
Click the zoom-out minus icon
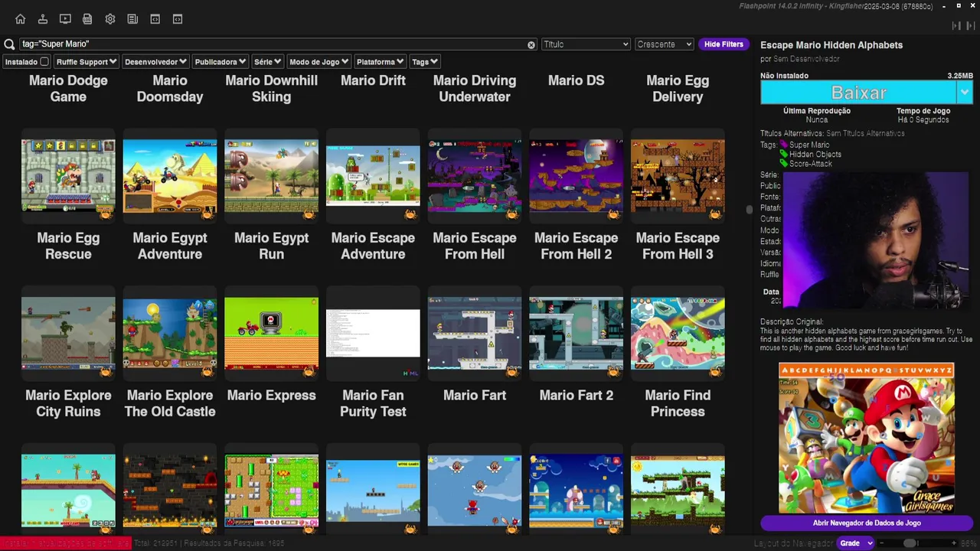point(884,543)
